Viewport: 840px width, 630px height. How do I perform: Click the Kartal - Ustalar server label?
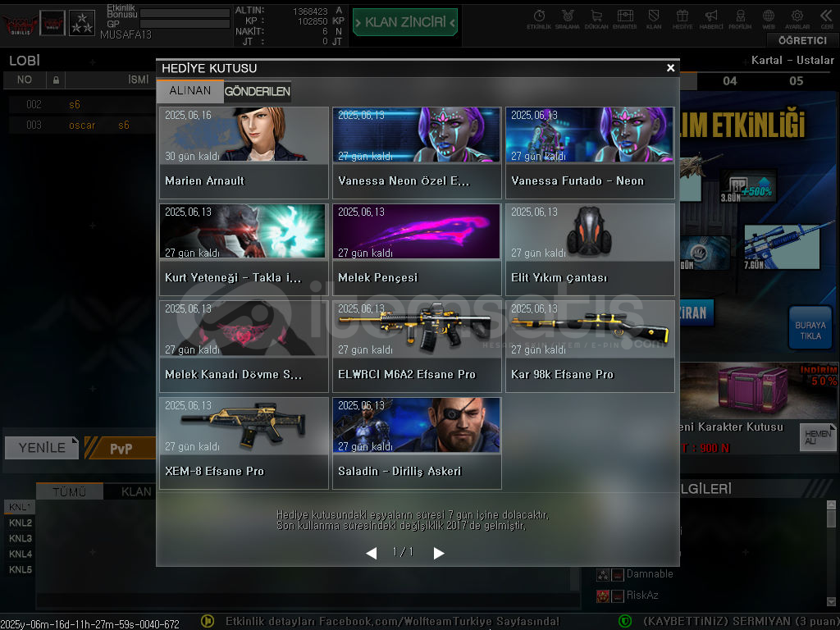point(792,60)
